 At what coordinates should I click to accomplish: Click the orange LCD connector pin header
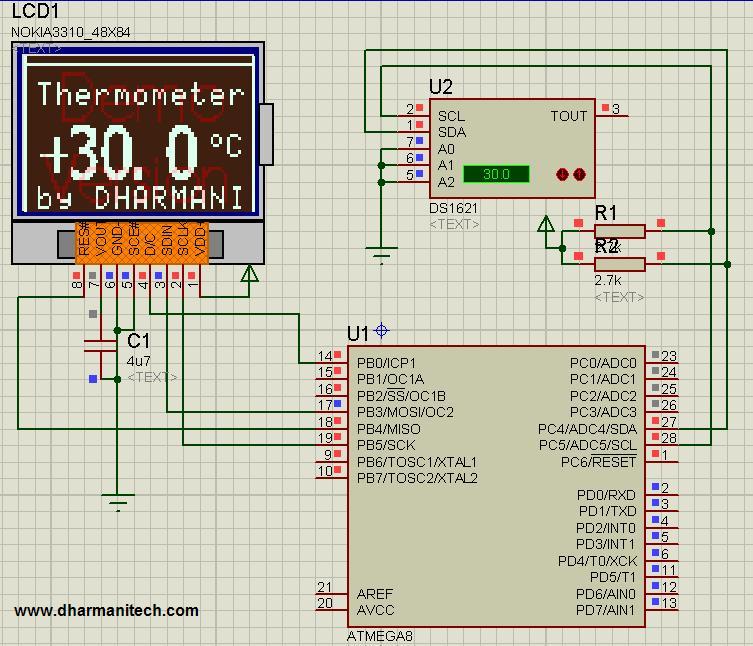(142, 243)
